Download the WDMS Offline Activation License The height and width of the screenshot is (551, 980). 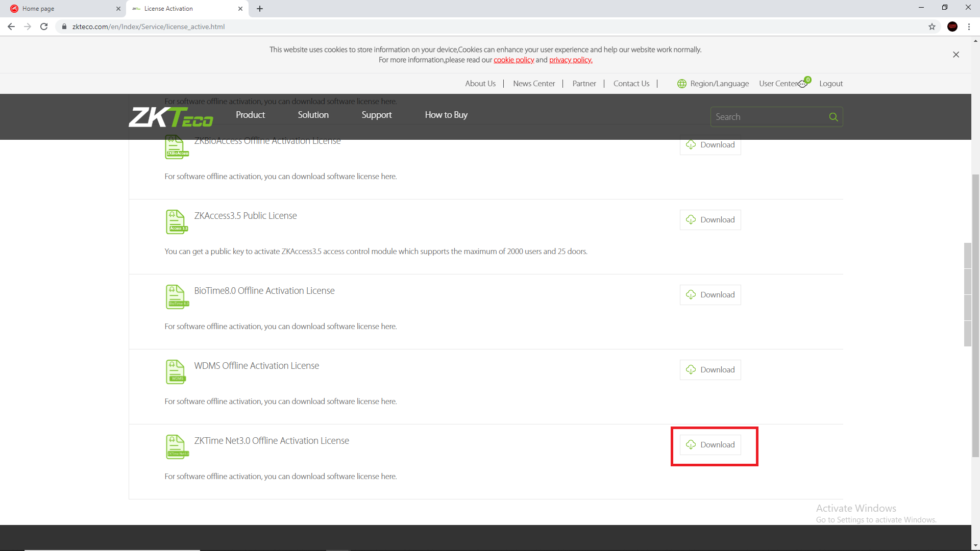[x=710, y=370]
